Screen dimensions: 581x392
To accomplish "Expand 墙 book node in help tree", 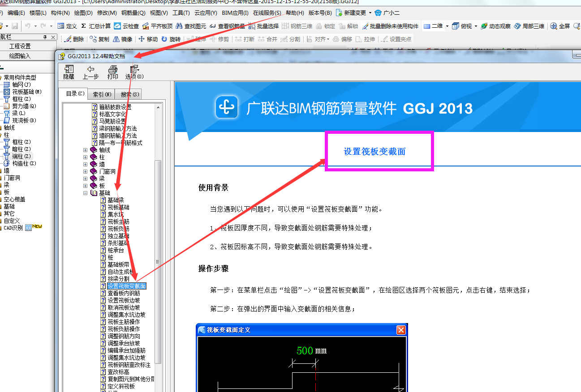I will [86, 164].
